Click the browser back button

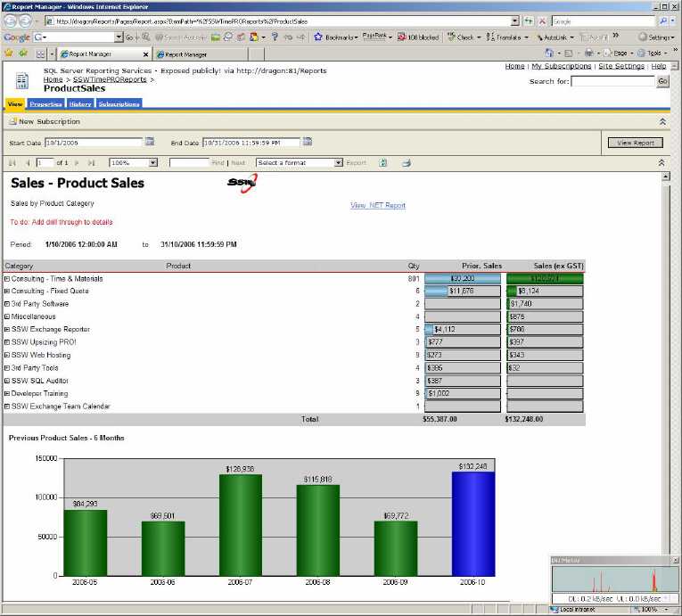[11, 21]
